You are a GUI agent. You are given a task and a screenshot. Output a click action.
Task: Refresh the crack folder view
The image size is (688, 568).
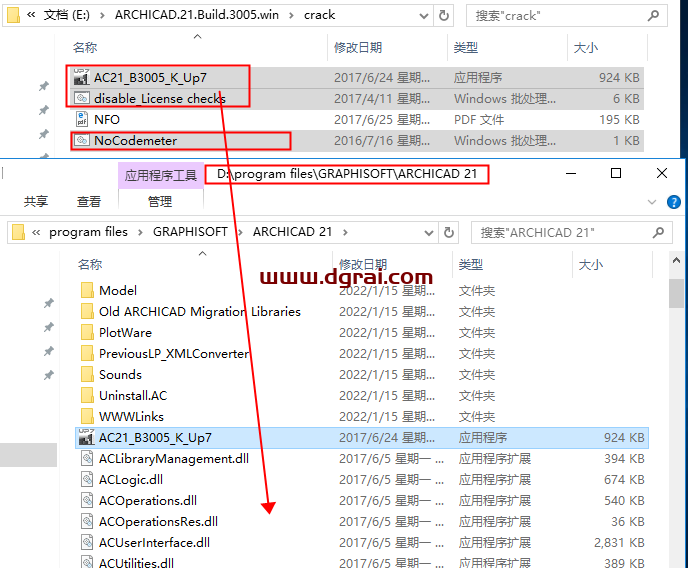click(444, 16)
